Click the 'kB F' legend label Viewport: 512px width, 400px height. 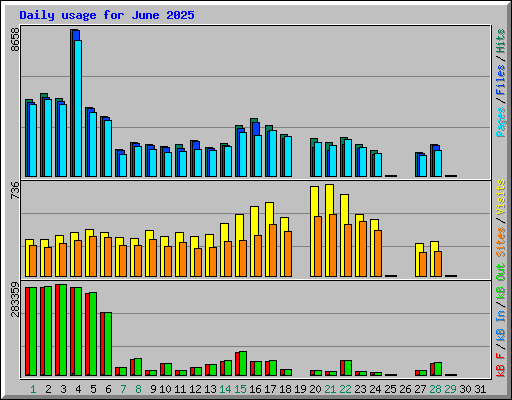tap(500, 365)
